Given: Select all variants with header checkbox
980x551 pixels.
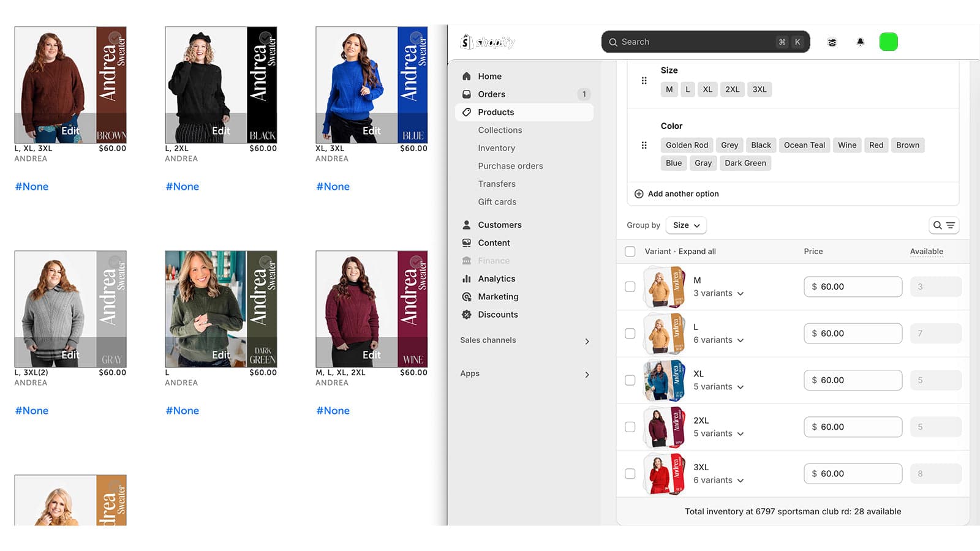Looking at the screenshot, I should coord(630,251).
